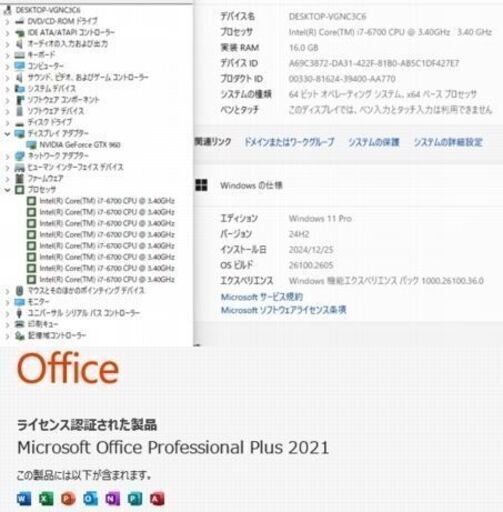
Task: Click the OneNote app icon
Action: pyautogui.click(x=113, y=498)
